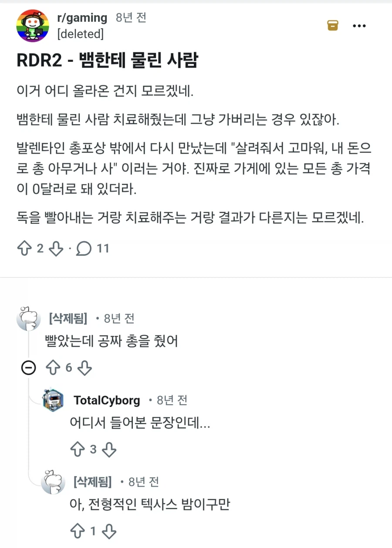Image resolution: width=392 pixels, height=548 pixels.
Task: Upvote the first deleted comment
Action: (x=52, y=368)
